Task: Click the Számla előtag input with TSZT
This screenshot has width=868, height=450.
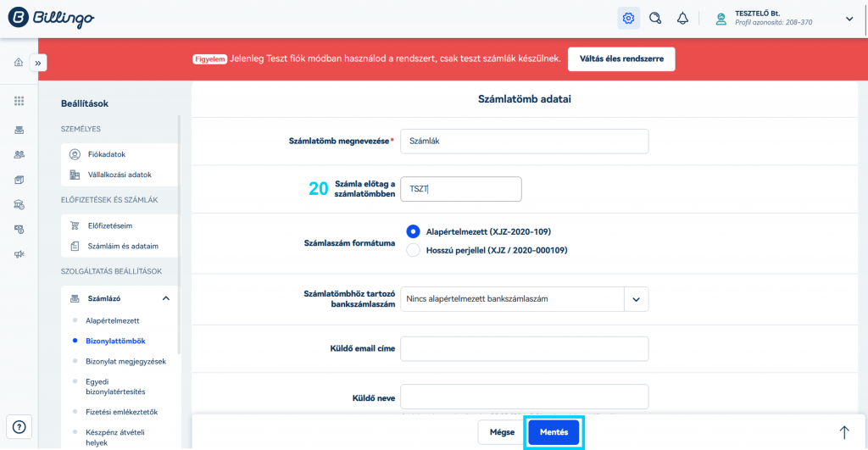Action: pos(460,189)
